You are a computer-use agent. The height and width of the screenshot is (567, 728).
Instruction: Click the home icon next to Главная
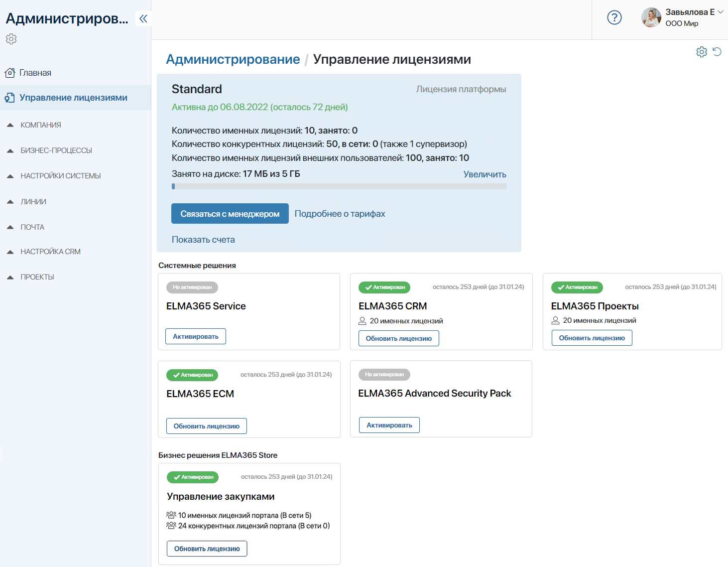point(9,73)
